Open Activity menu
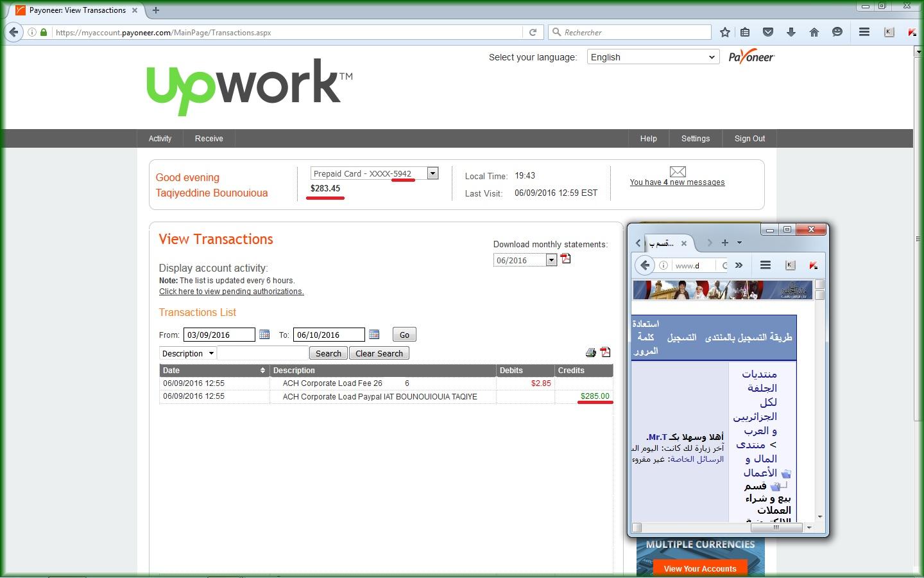Viewport: 924px width, 578px height. point(160,139)
